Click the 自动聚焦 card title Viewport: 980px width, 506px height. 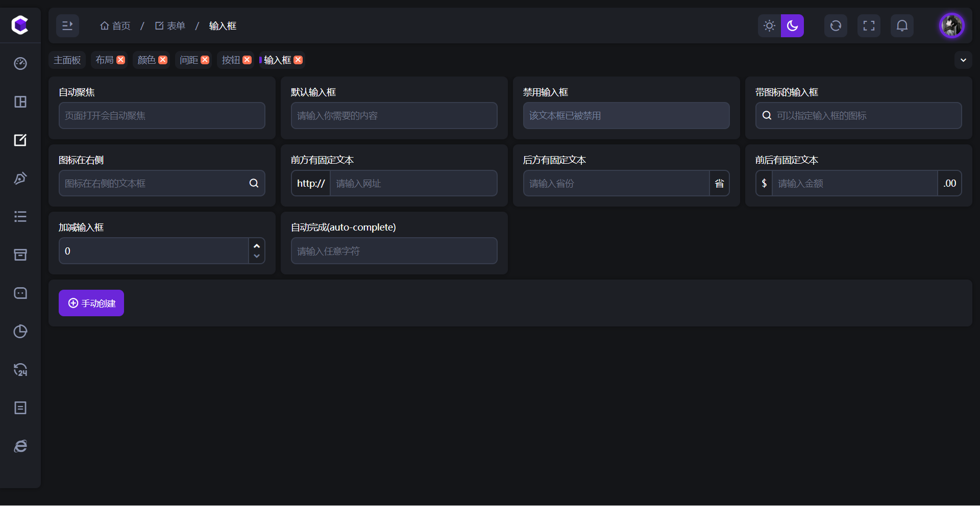point(77,92)
